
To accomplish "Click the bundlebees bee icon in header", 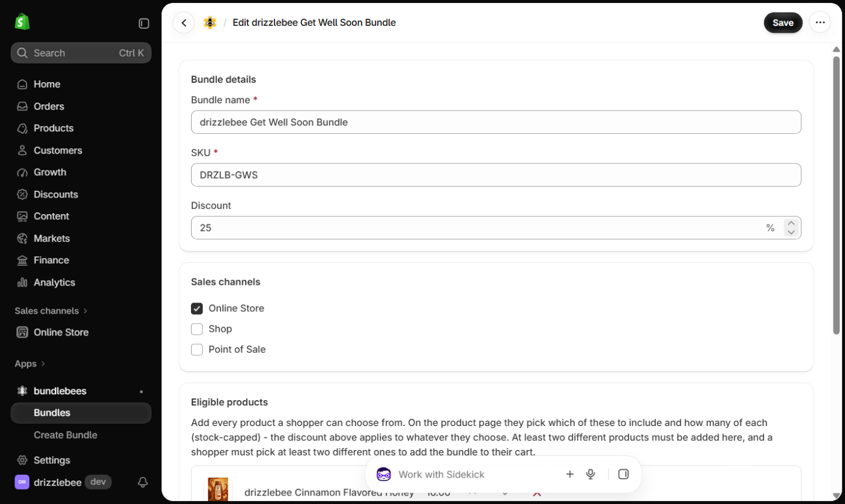I will click(210, 23).
